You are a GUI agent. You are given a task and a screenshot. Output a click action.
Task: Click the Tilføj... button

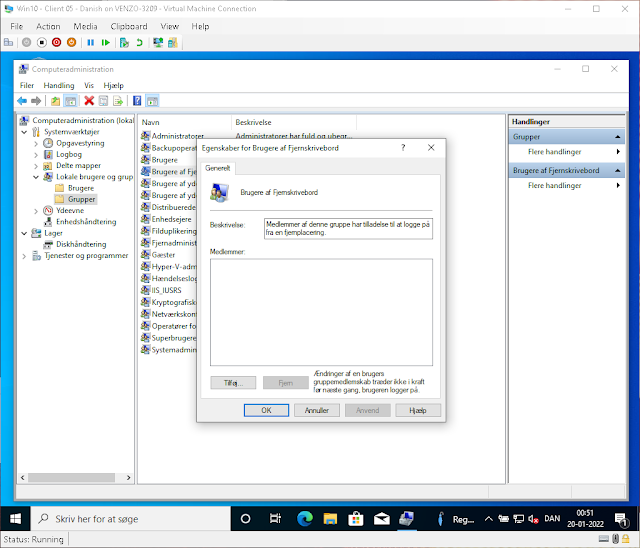click(233, 383)
